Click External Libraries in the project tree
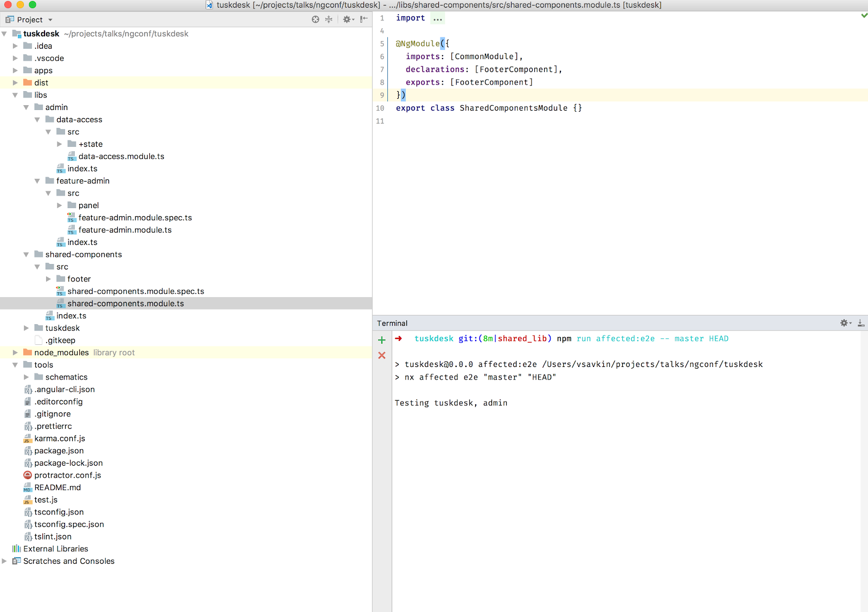Screen dimensions: 868x612 (55, 549)
